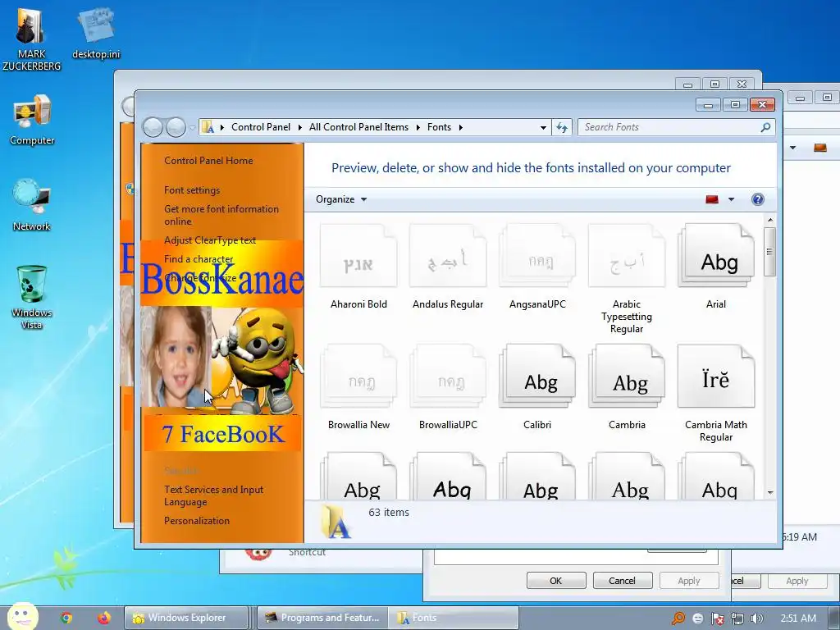Select the Cambria Math Regular font icon
The width and height of the screenshot is (840, 630).
point(716,377)
